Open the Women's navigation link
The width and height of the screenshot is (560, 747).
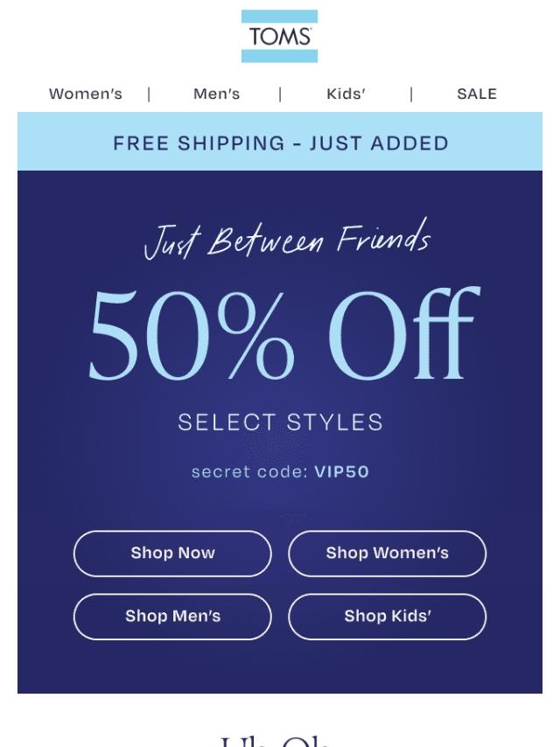(x=86, y=94)
